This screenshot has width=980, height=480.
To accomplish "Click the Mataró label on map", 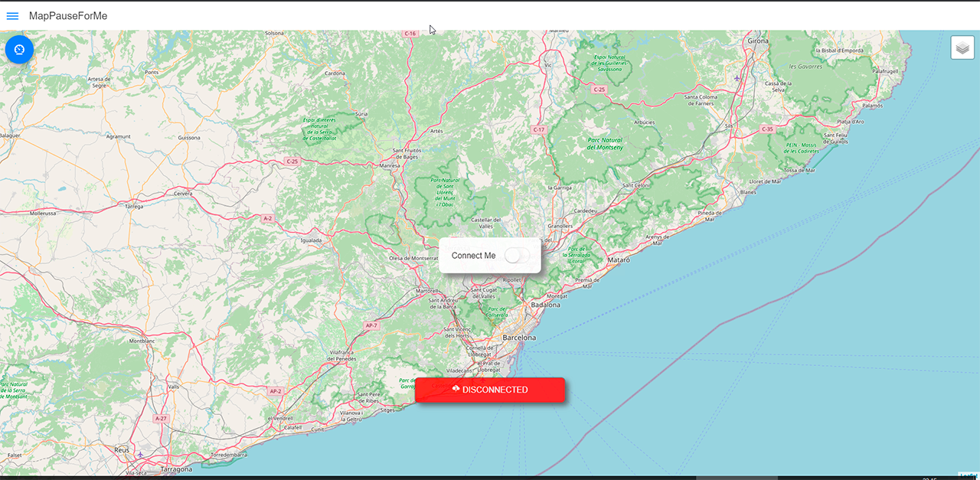I will tap(618, 260).
